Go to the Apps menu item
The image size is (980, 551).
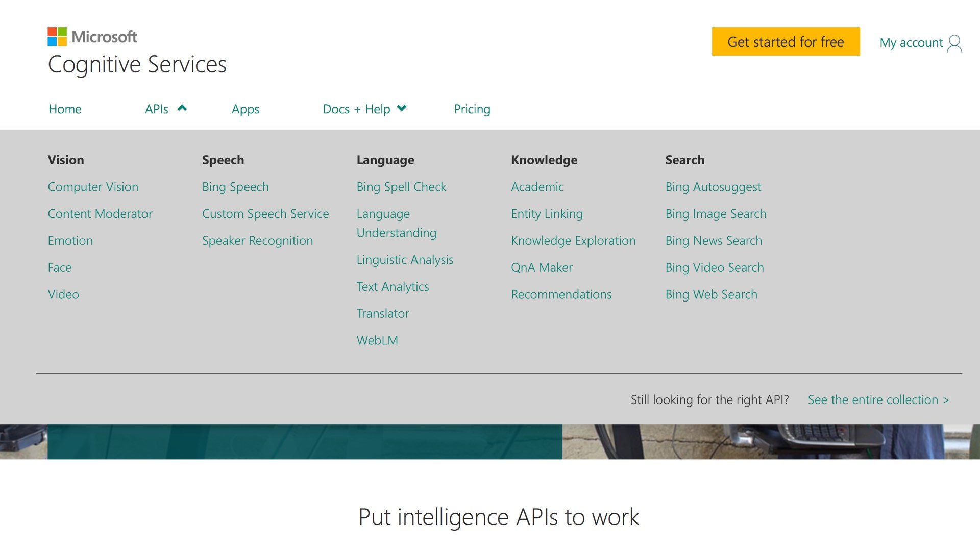point(245,109)
